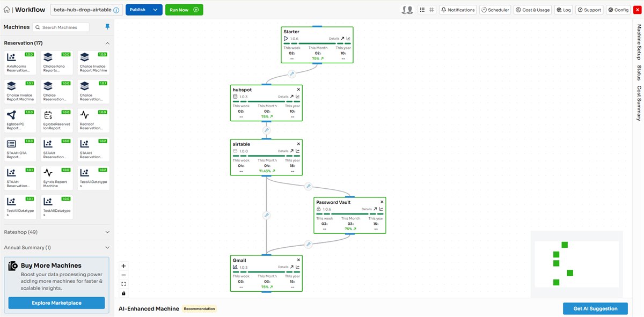The width and height of the screenshot is (644, 317).
Task: Open Support
Action: pyautogui.click(x=589, y=10)
